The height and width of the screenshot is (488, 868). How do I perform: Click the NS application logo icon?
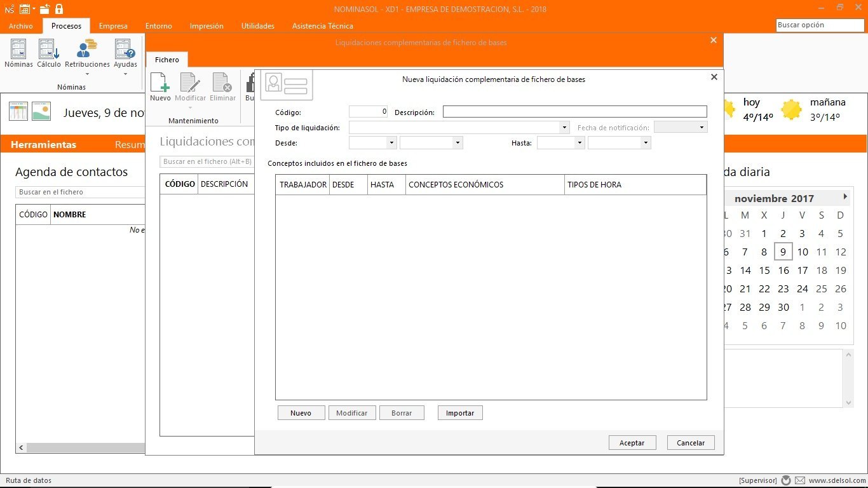(10, 9)
